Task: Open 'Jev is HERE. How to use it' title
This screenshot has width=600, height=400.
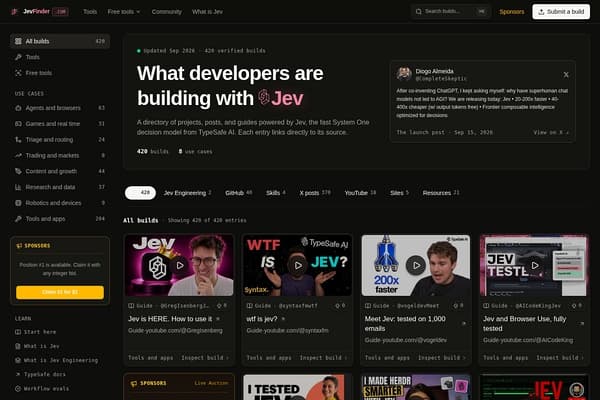Action: 170,319
